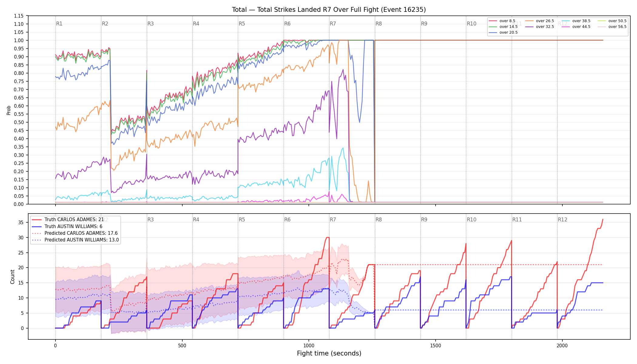Click the 1500 tick on the x-axis
637x364 pixels.
pos(436,345)
